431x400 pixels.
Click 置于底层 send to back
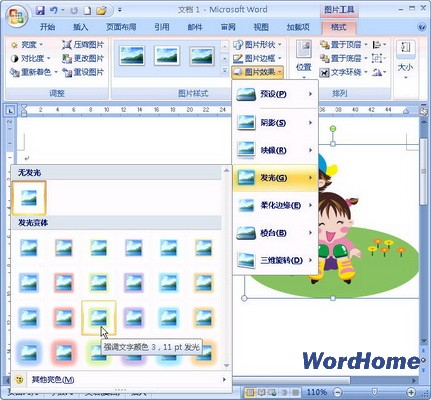tap(343, 59)
